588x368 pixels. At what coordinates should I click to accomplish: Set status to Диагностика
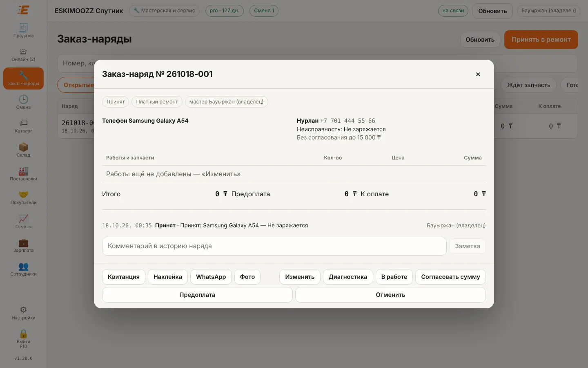[x=348, y=277]
